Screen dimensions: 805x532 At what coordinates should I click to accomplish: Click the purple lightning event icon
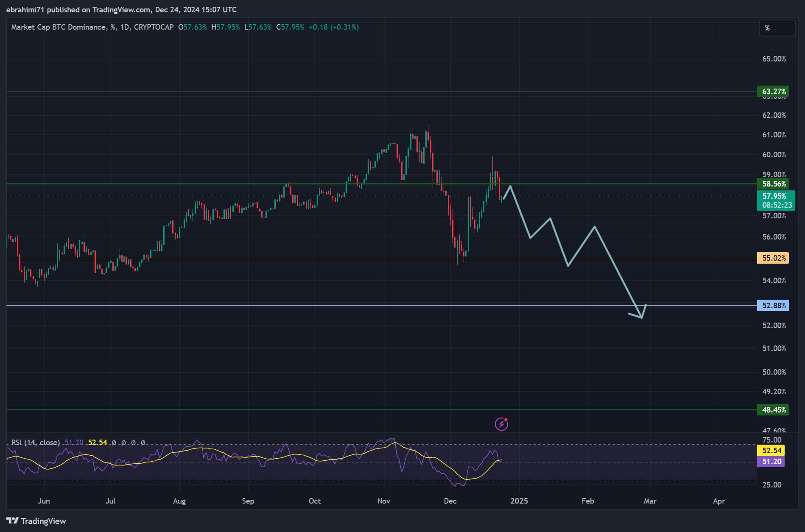click(501, 423)
